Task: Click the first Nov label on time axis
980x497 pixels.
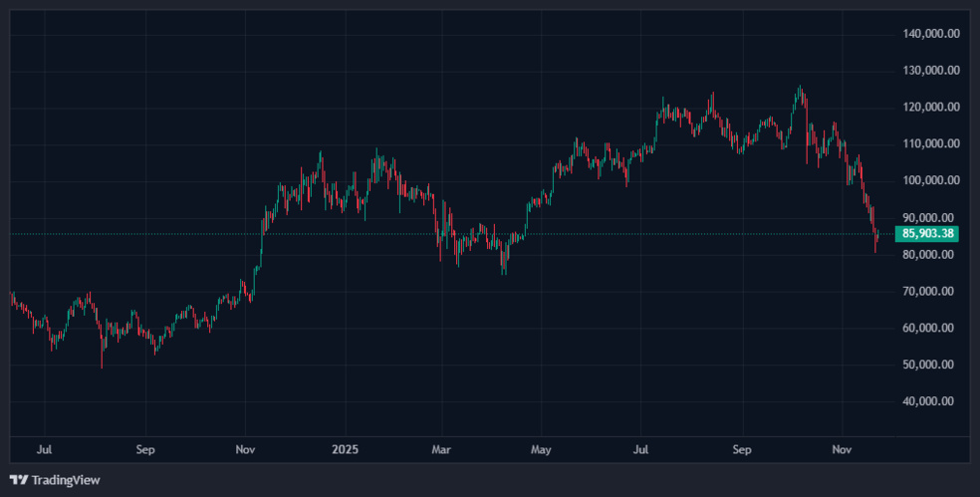Action: point(245,449)
